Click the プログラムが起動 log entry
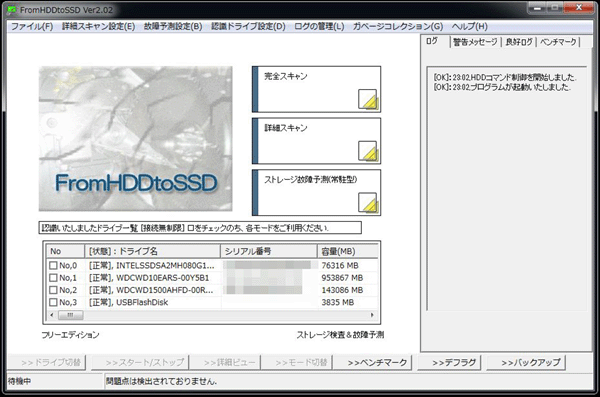The image size is (600, 397). click(502, 87)
